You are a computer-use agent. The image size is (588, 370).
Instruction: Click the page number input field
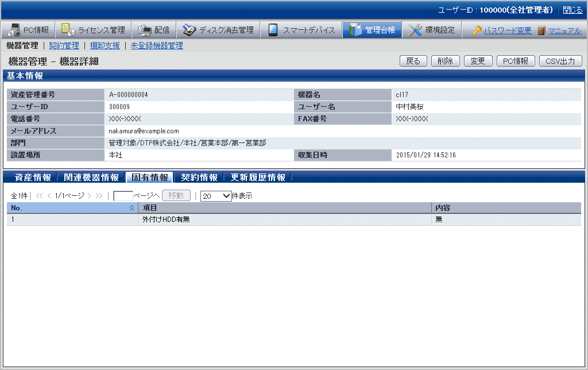(123, 196)
